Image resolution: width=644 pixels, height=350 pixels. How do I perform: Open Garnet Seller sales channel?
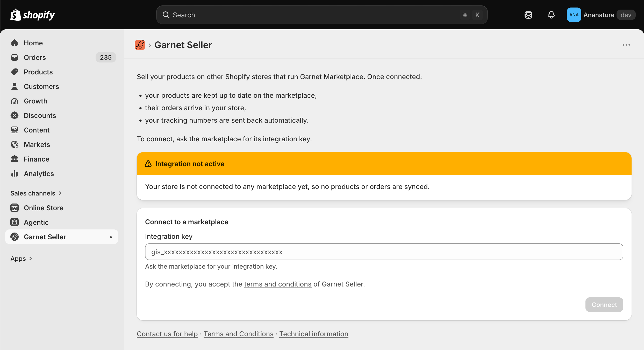click(62, 237)
